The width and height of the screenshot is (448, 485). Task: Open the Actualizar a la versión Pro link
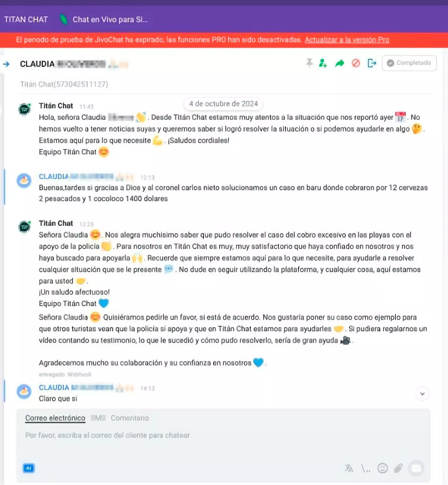(x=347, y=40)
